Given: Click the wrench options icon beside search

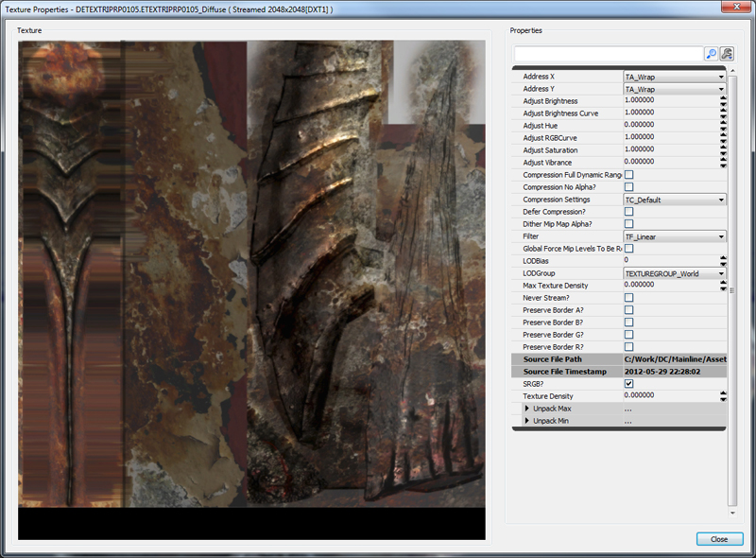Looking at the screenshot, I should click(727, 54).
